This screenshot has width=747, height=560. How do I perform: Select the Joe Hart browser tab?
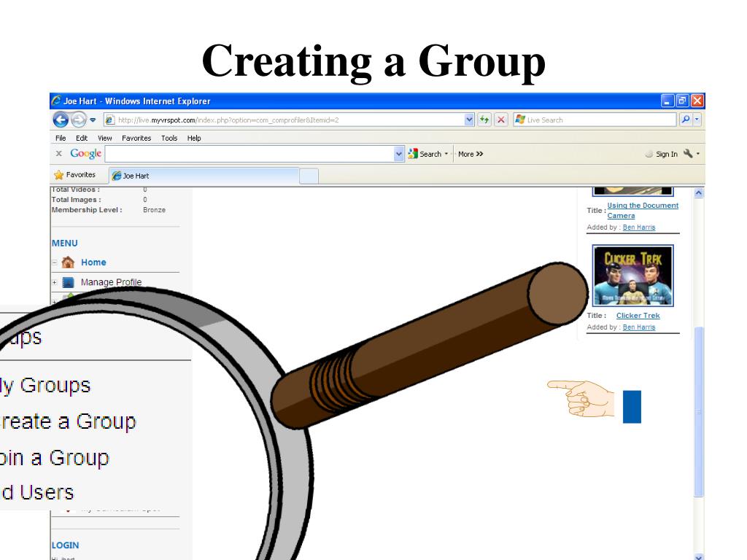tap(204, 176)
